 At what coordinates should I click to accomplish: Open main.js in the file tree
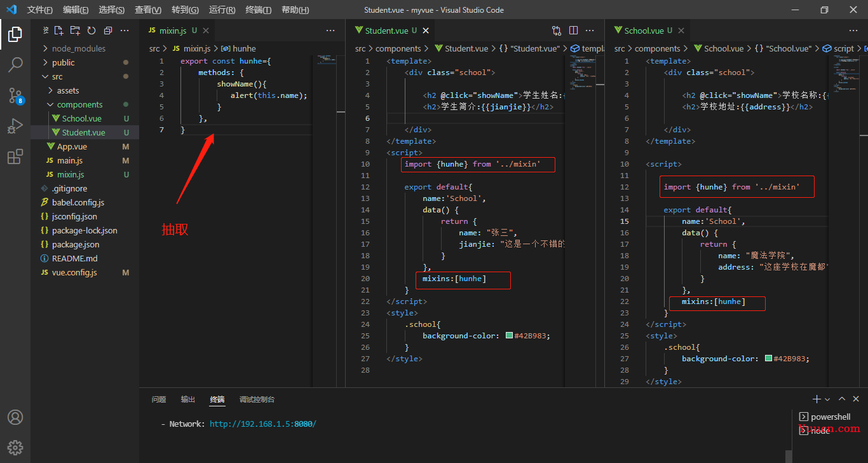pyautogui.click(x=85, y=160)
